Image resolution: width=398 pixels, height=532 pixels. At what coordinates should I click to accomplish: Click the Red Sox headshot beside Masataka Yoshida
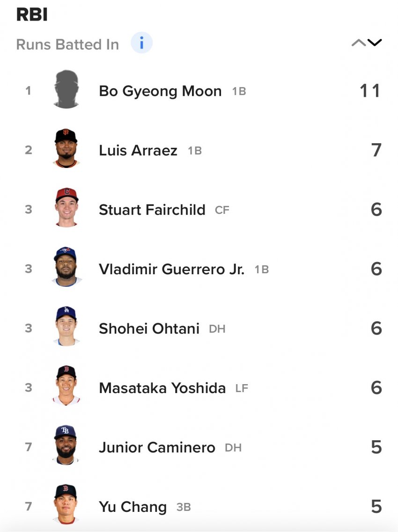66,386
